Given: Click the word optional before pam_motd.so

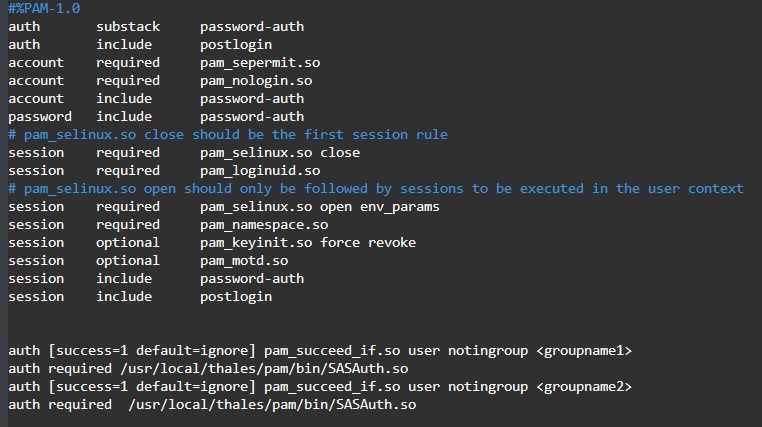Looking at the screenshot, I should pos(128,260).
